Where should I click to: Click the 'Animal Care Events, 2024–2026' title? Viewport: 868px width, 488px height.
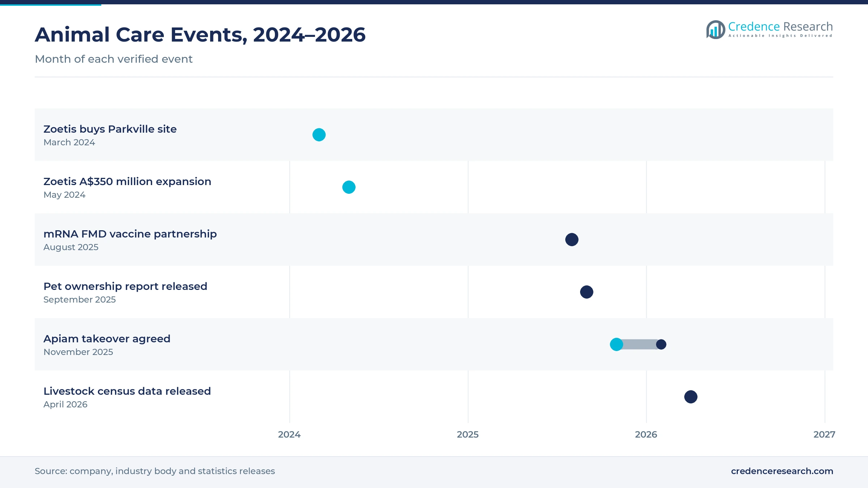[x=200, y=35]
